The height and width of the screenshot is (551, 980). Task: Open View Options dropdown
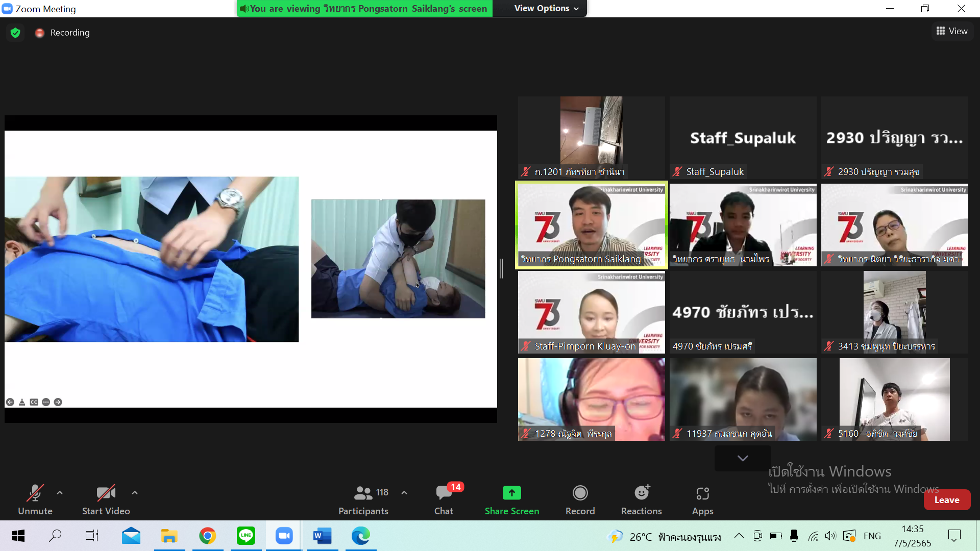click(x=546, y=8)
